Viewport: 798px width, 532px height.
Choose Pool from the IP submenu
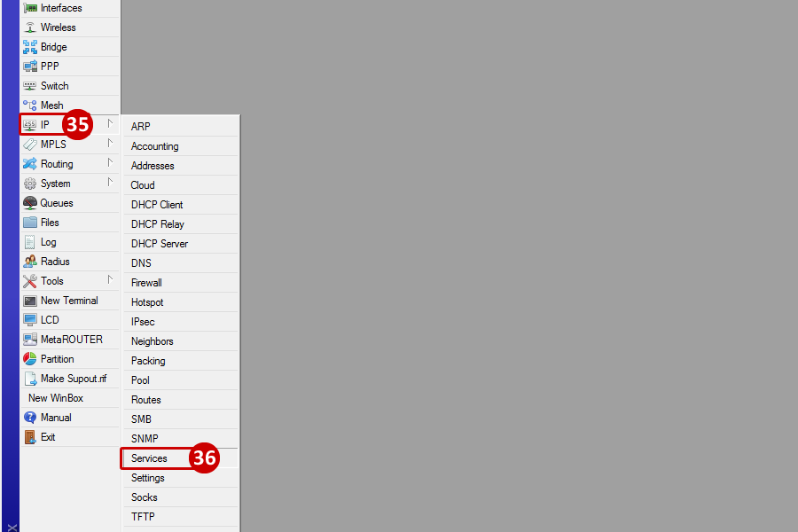(181, 380)
